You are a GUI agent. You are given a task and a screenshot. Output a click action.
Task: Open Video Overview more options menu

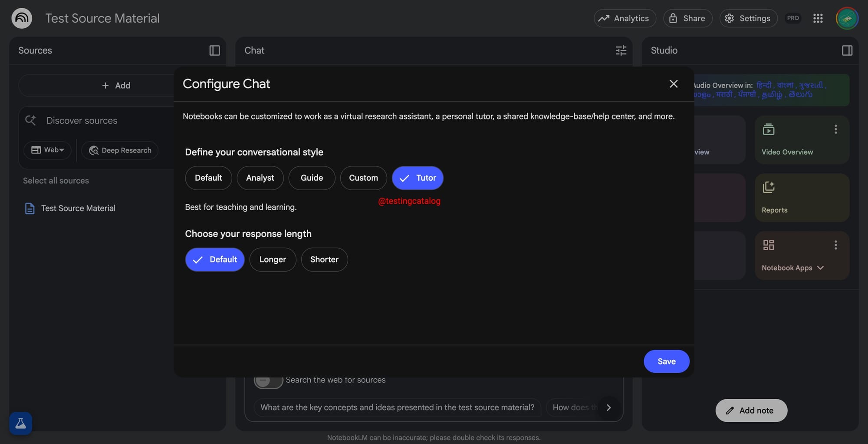[835, 129]
